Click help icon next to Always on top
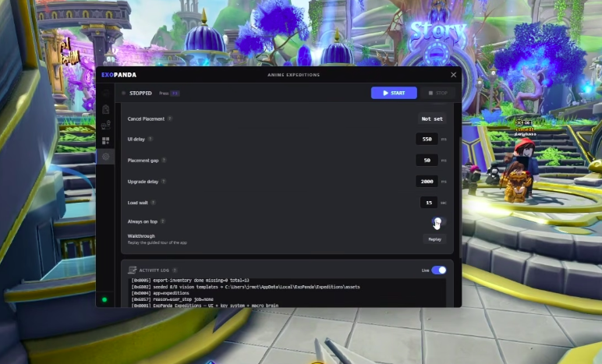 163,221
